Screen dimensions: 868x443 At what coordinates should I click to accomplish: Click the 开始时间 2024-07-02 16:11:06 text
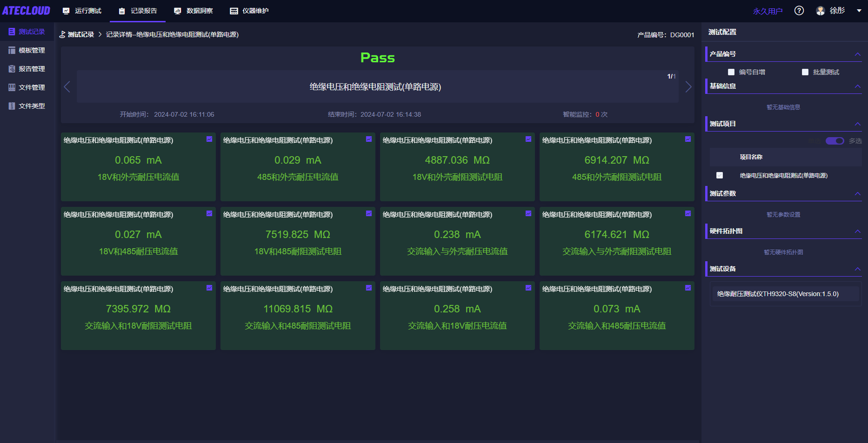coord(167,114)
